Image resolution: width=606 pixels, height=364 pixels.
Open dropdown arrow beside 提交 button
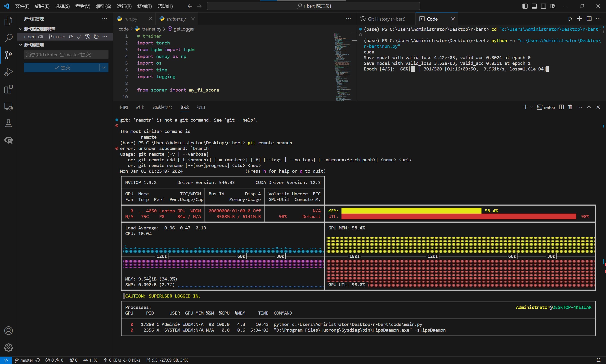104,67
